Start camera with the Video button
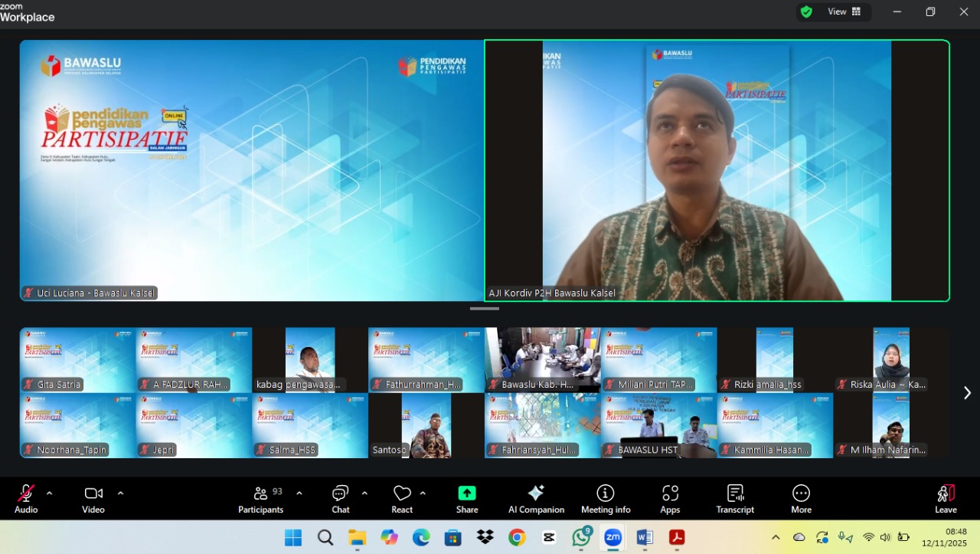Image resolution: width=980 pixels, height=554 pixels. [x=93, y=499]
